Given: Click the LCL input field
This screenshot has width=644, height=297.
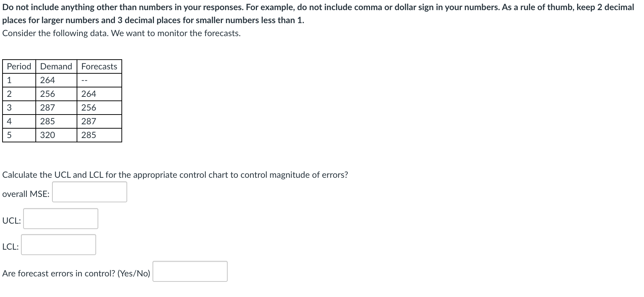Looking at the screenshot, I should [x=58, y=245].
